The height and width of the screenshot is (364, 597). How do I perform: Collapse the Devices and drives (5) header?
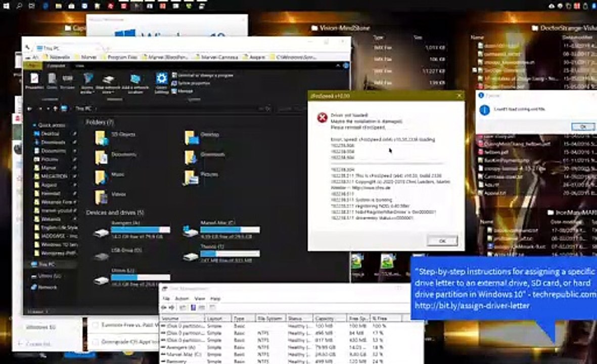[x=115, y=212]
